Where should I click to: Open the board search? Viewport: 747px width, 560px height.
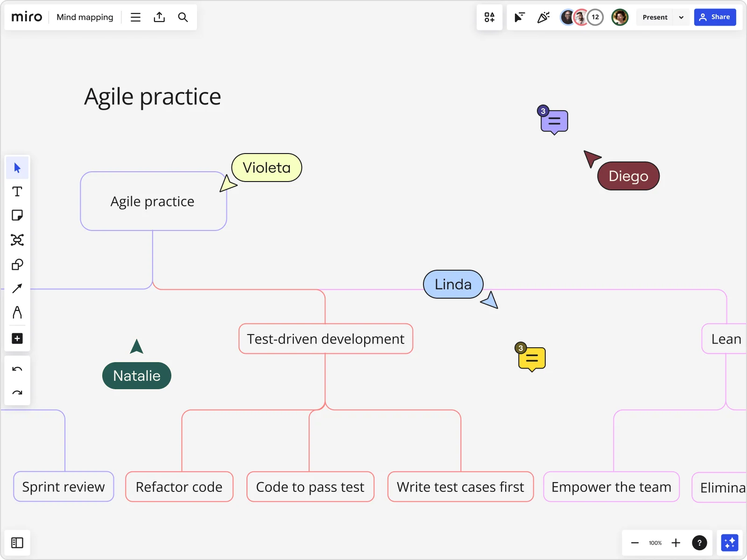(183, 17)
